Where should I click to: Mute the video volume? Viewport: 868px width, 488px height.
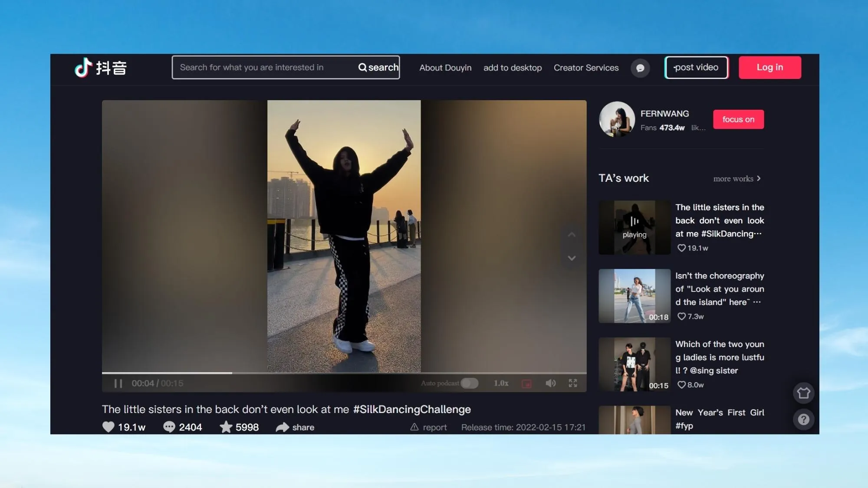(550, 383)
